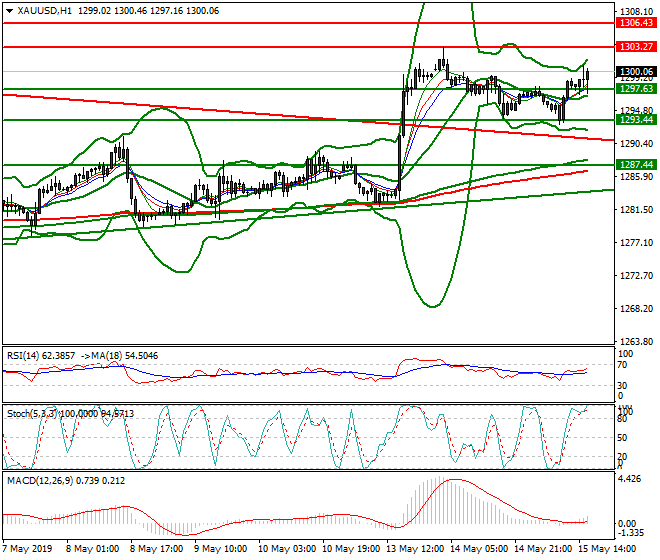The image size is (660, 560).
Task: Click the 1285.90 price axis value
Action: pos(636,176)
